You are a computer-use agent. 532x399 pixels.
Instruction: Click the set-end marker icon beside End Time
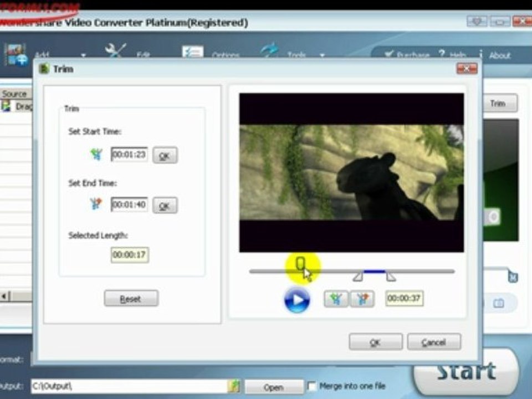pos(96,204)
